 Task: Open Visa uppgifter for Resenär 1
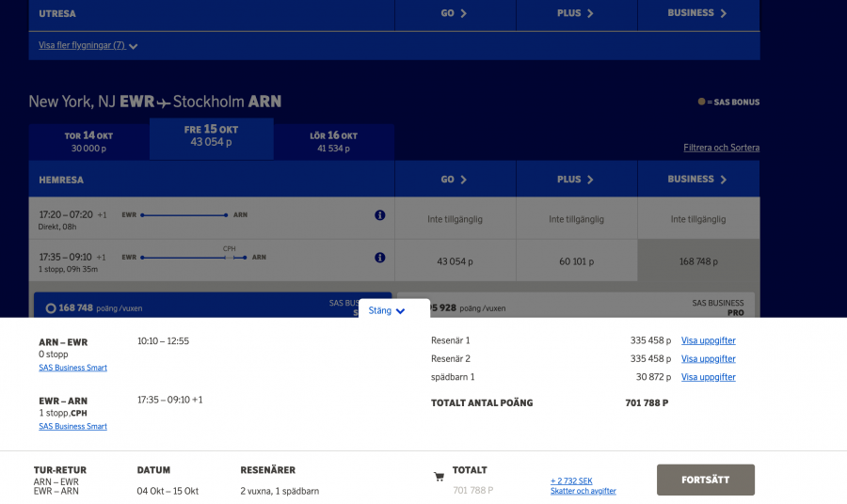[708, 340]
